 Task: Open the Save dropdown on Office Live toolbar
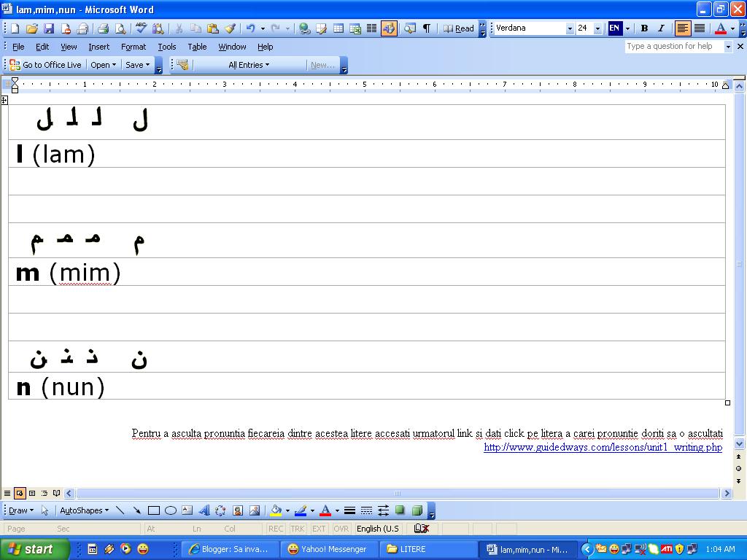[x=137, y=65]
